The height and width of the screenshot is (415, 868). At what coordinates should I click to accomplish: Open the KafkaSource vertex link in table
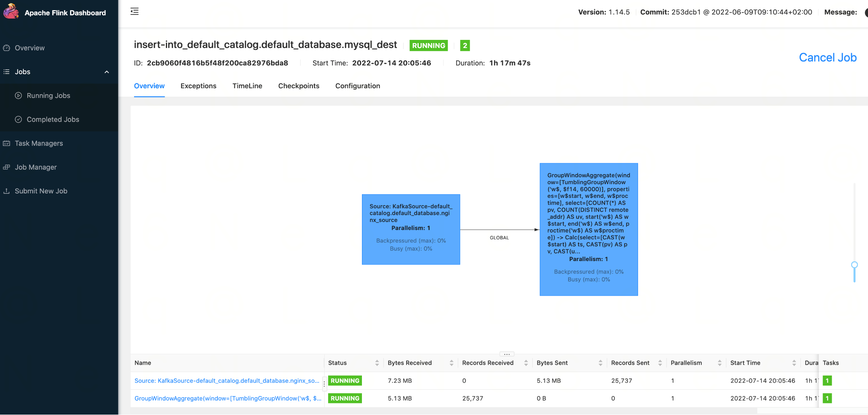coord(227,381)
